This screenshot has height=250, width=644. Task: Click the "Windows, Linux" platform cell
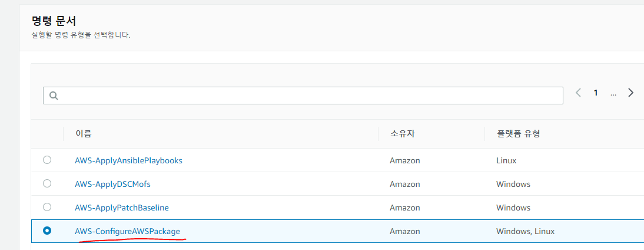(525, 231)
